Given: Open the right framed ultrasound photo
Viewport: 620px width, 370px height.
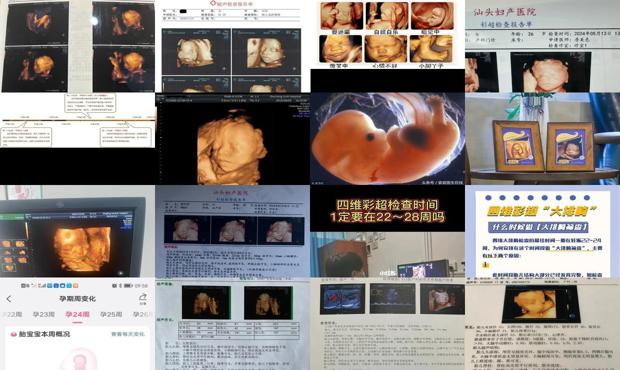Looking at the screenshot, I should click(570, 146).
